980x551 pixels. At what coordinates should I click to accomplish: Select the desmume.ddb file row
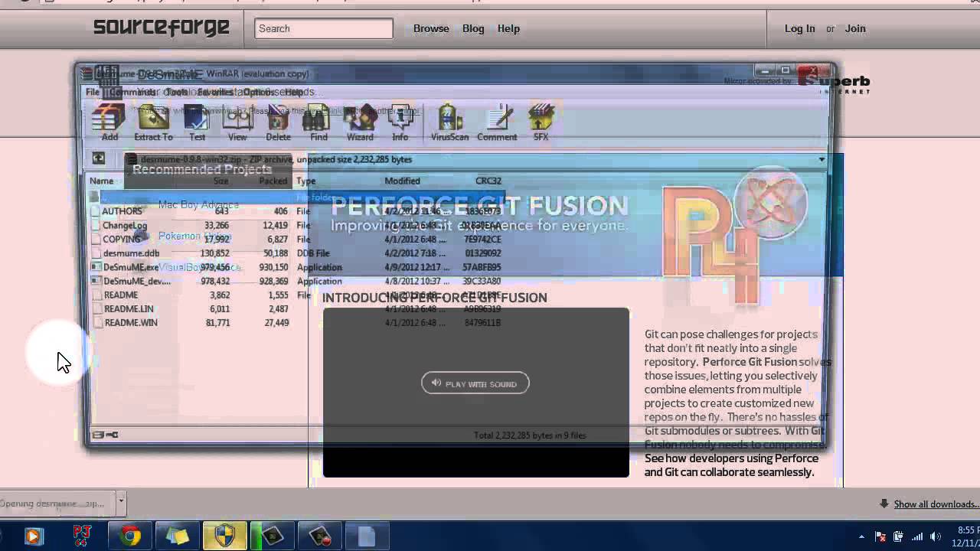pos(296,253)
